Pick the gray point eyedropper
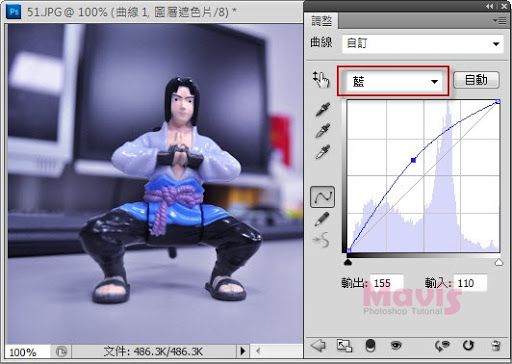 point(323,130)
